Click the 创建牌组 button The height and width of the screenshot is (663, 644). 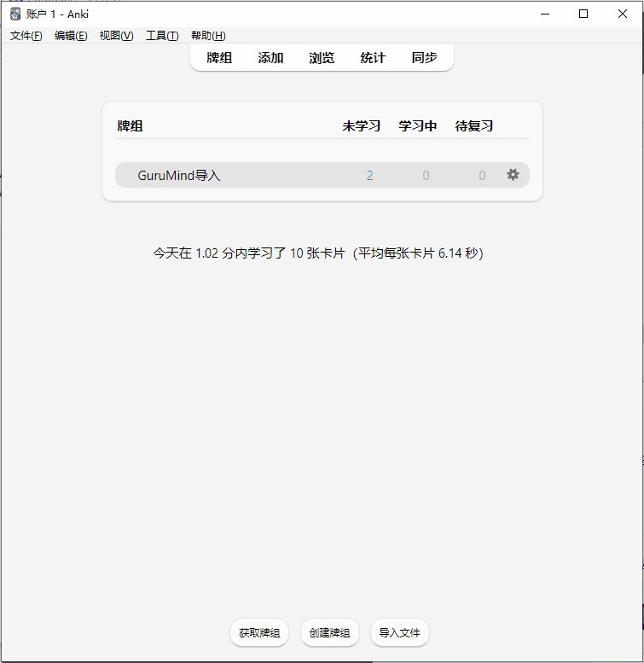pos(329,632)
